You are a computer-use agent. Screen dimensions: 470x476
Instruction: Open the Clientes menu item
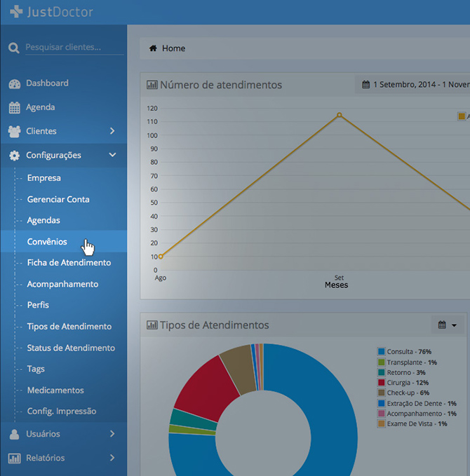[41, 131]
